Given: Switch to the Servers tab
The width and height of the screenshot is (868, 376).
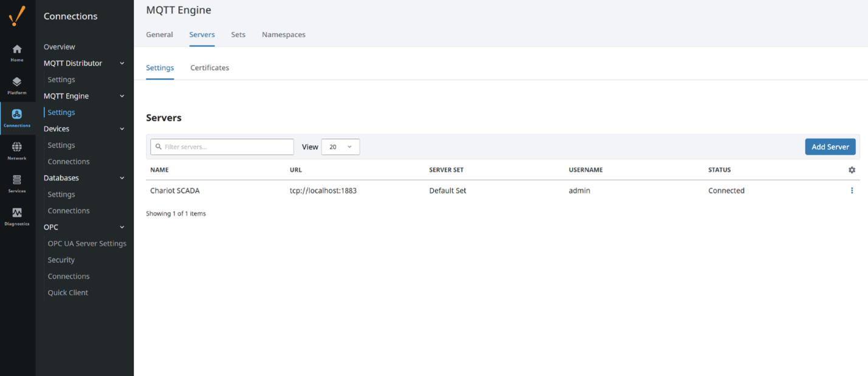Looking at the screenshot, I should [202, 35].
